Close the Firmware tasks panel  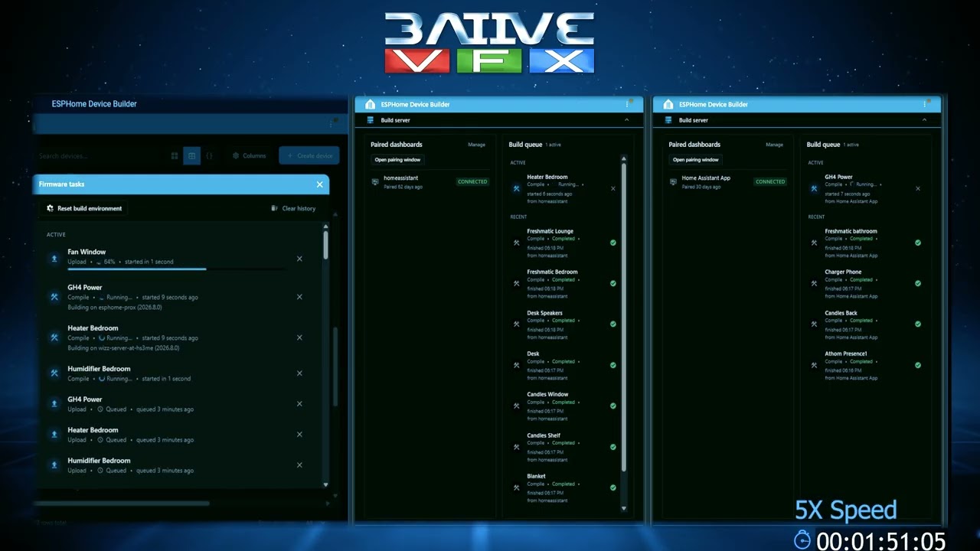(319, 184)
